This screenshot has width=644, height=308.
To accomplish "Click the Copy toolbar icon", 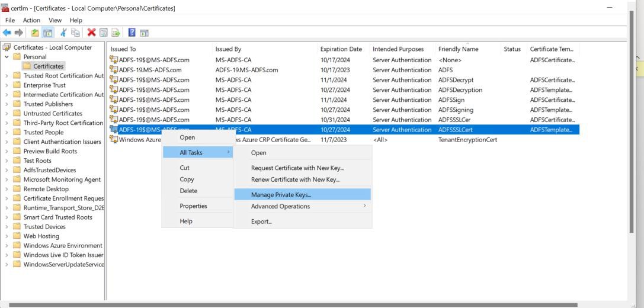I will (75, 33).
